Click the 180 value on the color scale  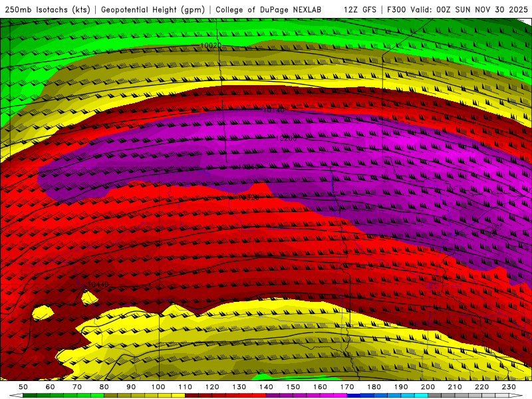coord(374,387)
